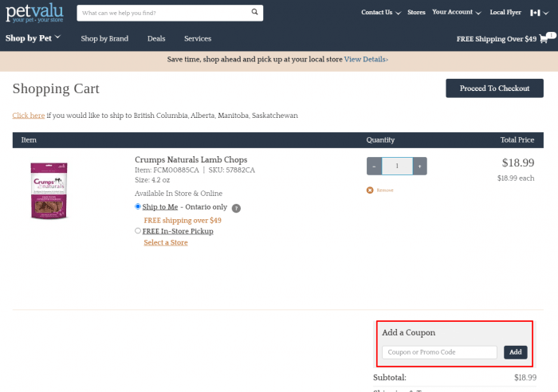558x392 pixels.
Task: Click the FREE In-Store Pickup label
Action: point(178,231)
